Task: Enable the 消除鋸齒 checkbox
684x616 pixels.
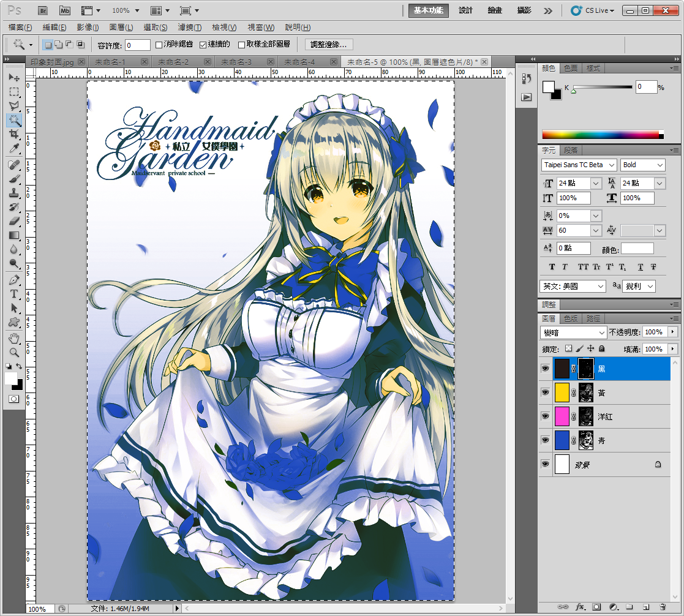Action: point(159,45)
